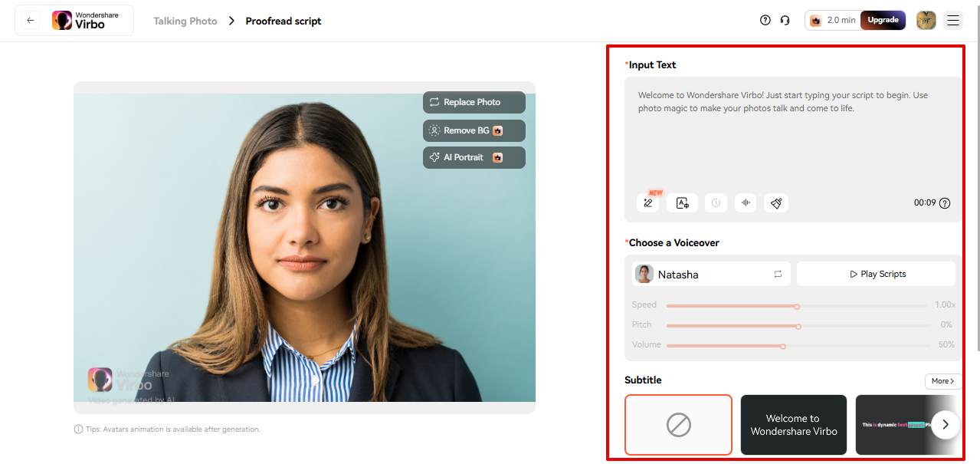The height and width of the screenshot is (464, 980).
Task: Click the duration help icon next to 00:09
Action: coord(945,203)
